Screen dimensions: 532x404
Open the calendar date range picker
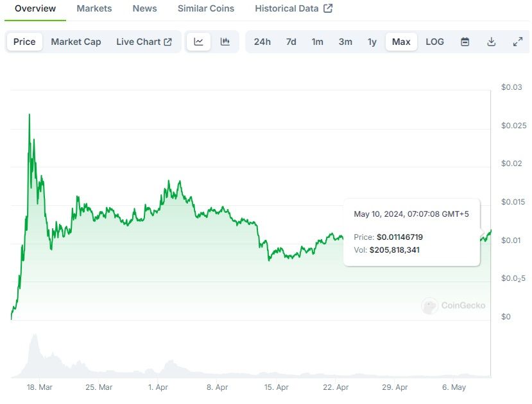465,42
